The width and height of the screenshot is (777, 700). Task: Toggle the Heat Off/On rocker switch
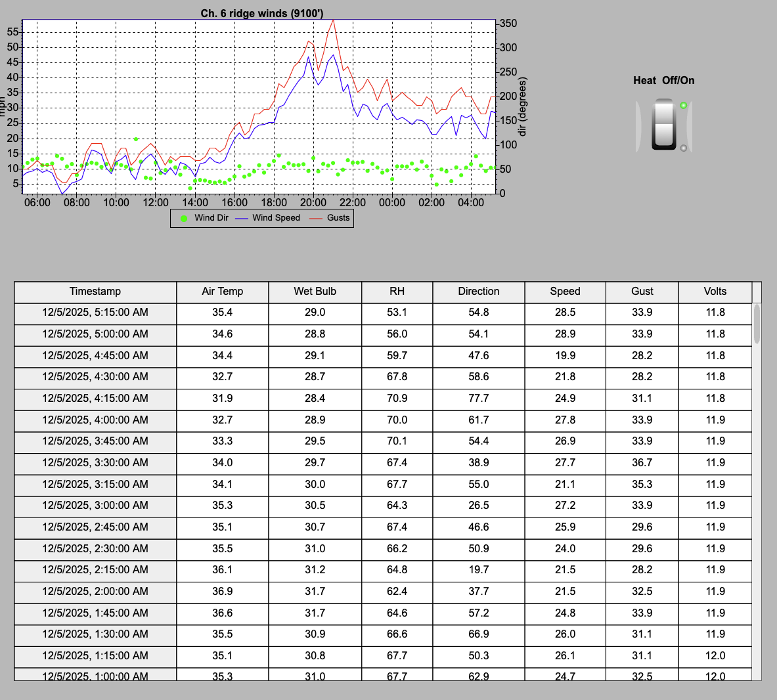[664, 124]
